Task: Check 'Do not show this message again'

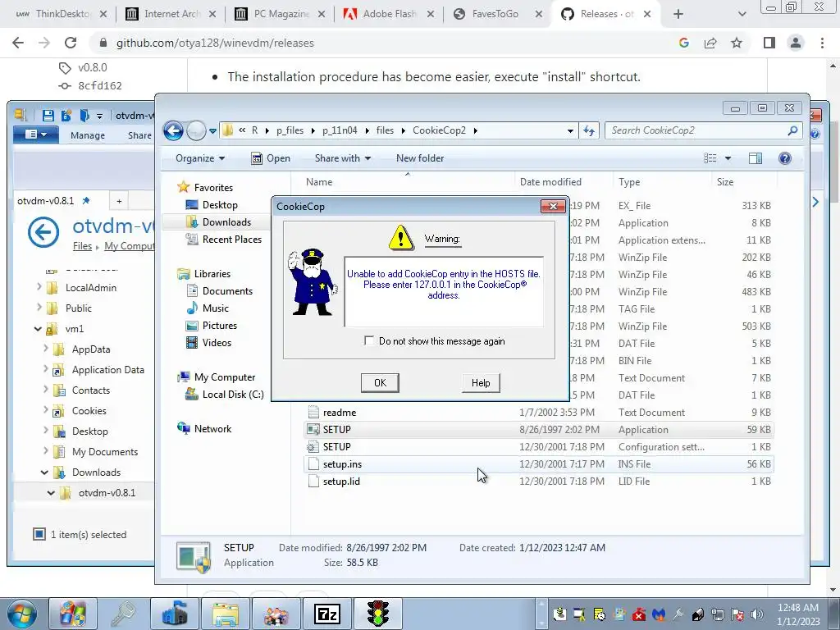Action: [x=369, y=340]
